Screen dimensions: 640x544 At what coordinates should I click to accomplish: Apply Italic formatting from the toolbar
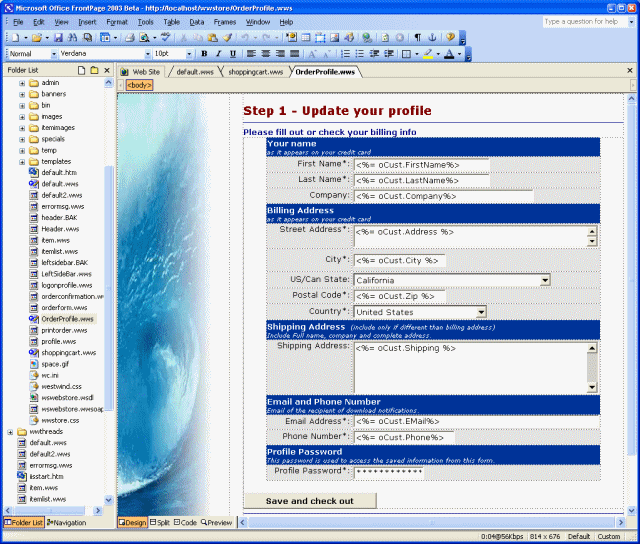(x=218, y=54)
